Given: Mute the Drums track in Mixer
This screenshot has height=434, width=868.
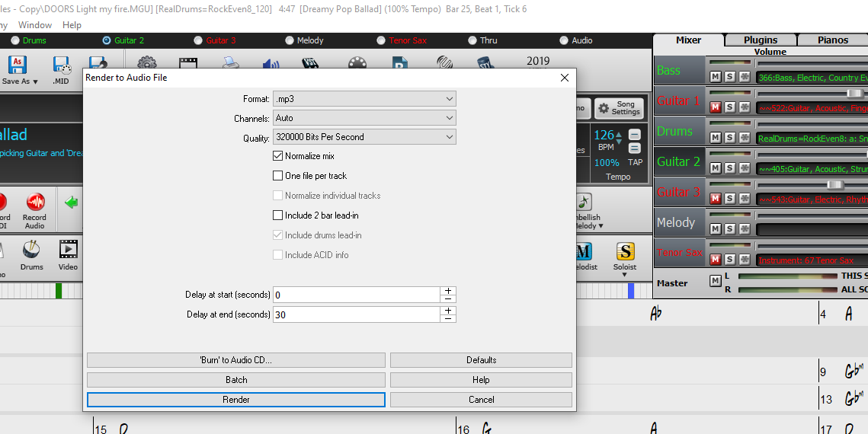Looking at the screenshot, I should [x=716, y=137].
